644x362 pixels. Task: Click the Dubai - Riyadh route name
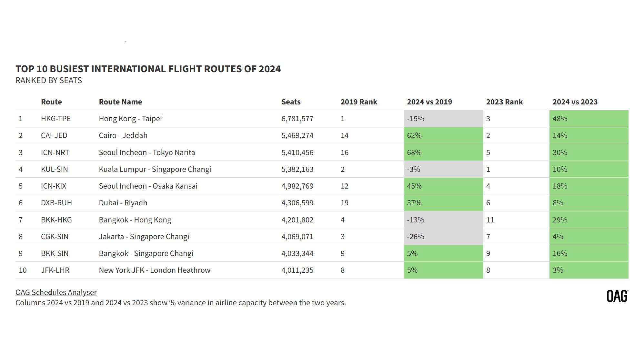click(123, 203)
